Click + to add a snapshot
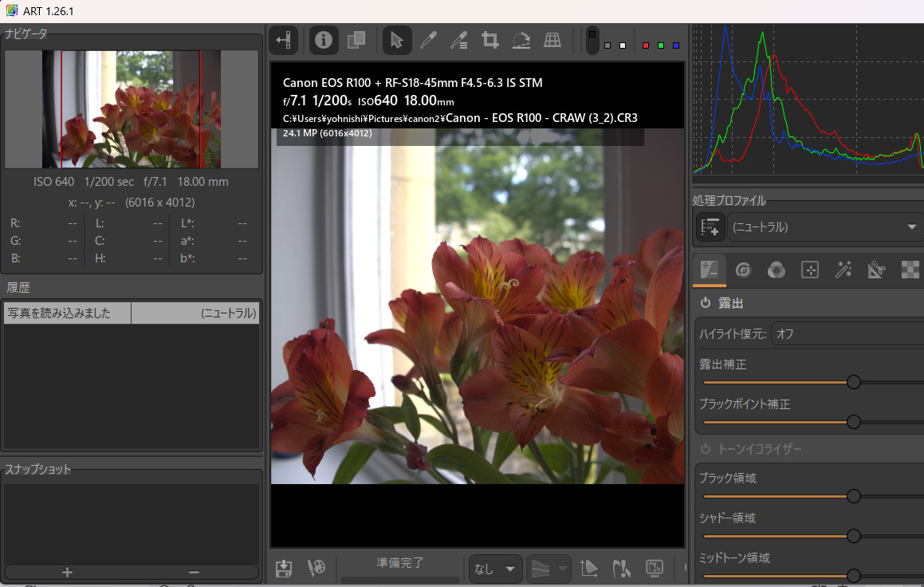This screenshot has height=587, width=924. point(67,572)
